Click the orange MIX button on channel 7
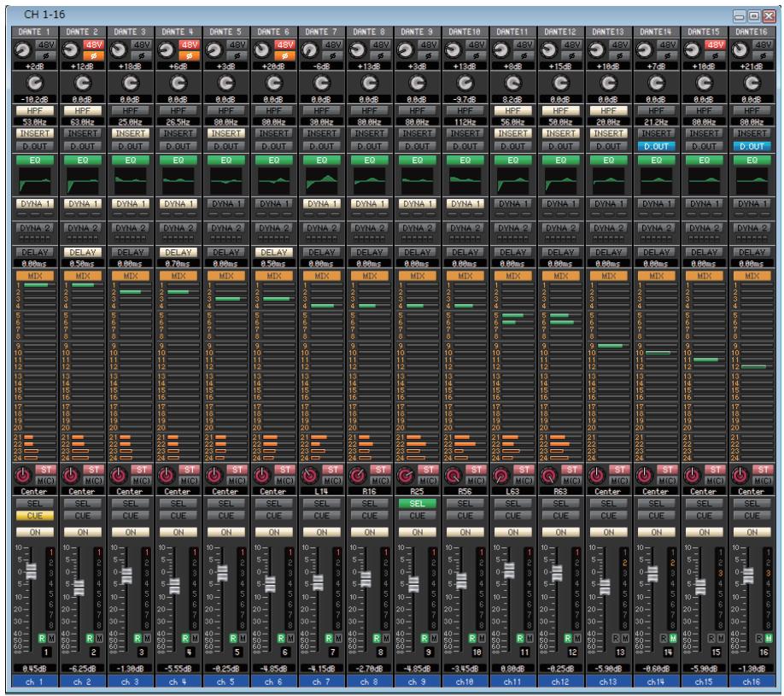This screenshot has width=784, height=696. pos(321,276)
